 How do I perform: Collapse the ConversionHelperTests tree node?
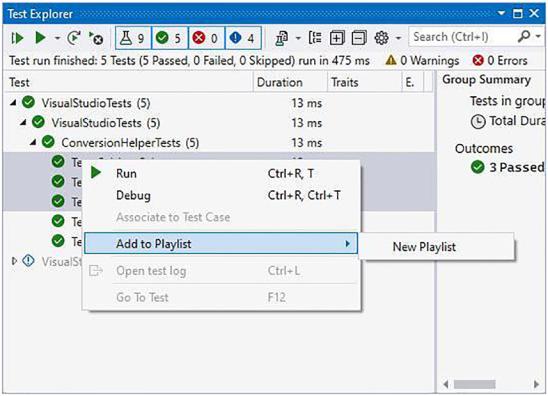click(x=33, y=143)
